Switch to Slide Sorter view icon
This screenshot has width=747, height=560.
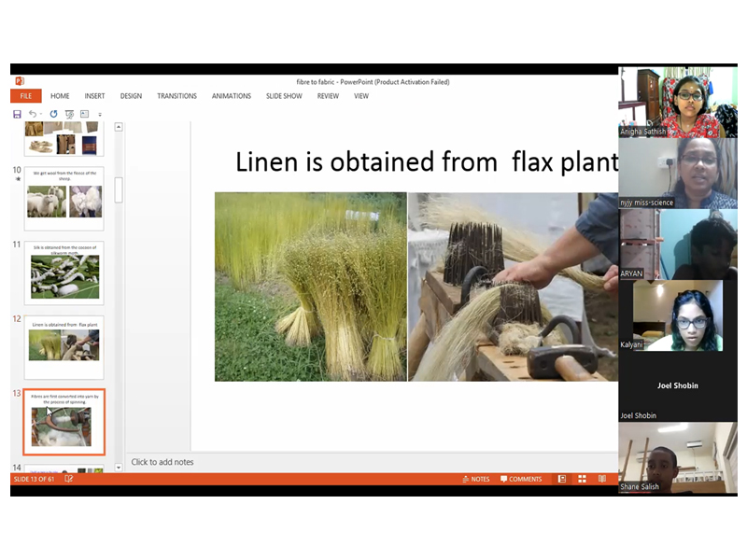pyautogui.click(x=582, y=479)
